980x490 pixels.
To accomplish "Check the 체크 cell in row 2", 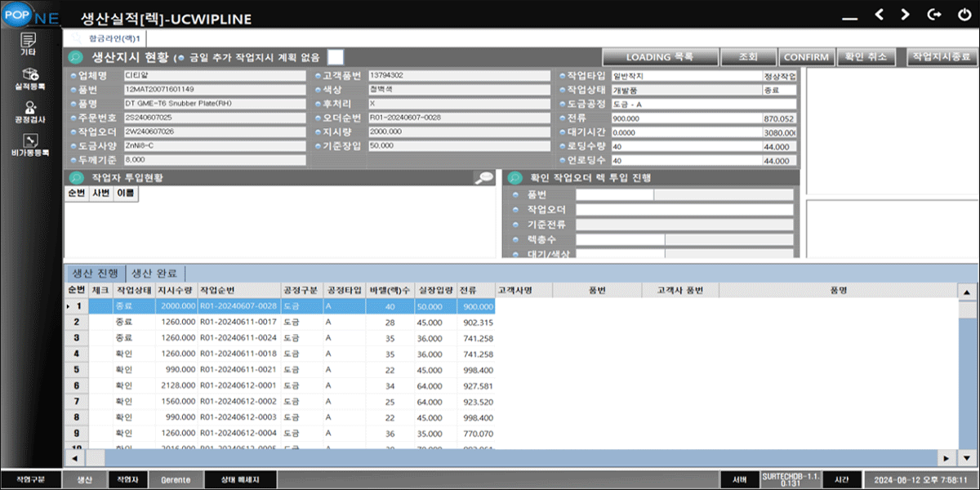I will 100,322.
